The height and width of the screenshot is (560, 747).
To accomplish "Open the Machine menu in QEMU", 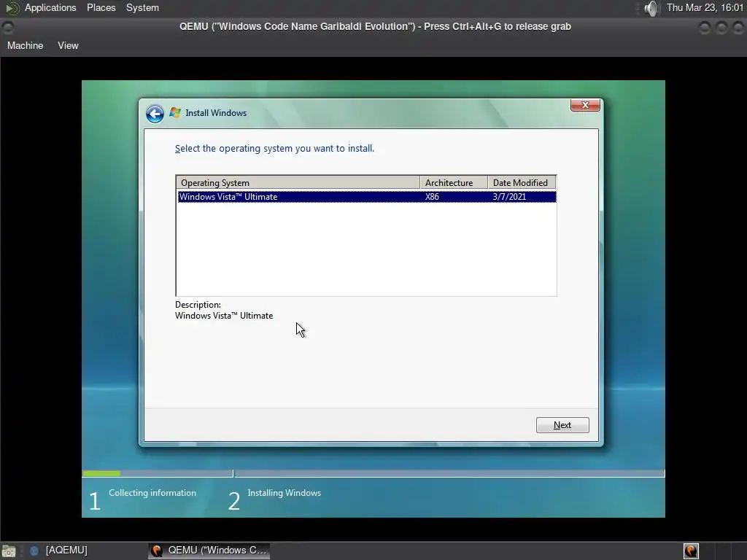I will point(26,46).
